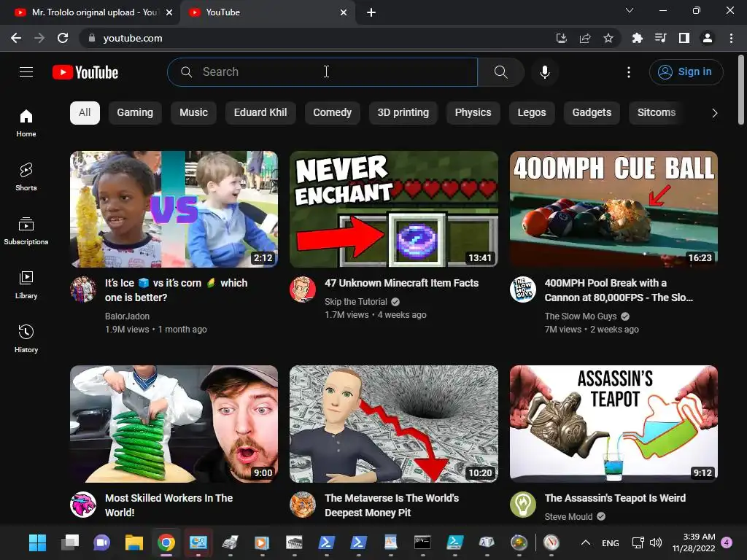Select the Comedy filter chip
747x560 pixels.
332,113
